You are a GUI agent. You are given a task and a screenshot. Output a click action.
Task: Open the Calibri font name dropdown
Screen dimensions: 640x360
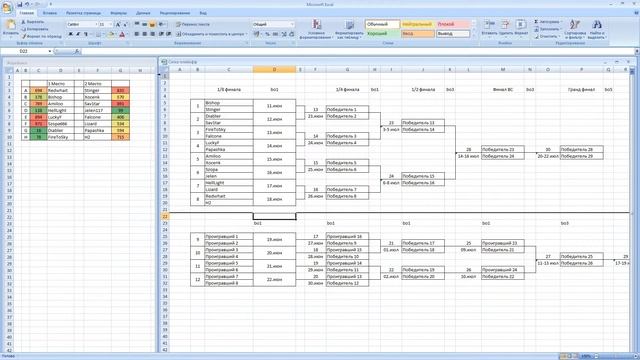(x=96, y=24)
